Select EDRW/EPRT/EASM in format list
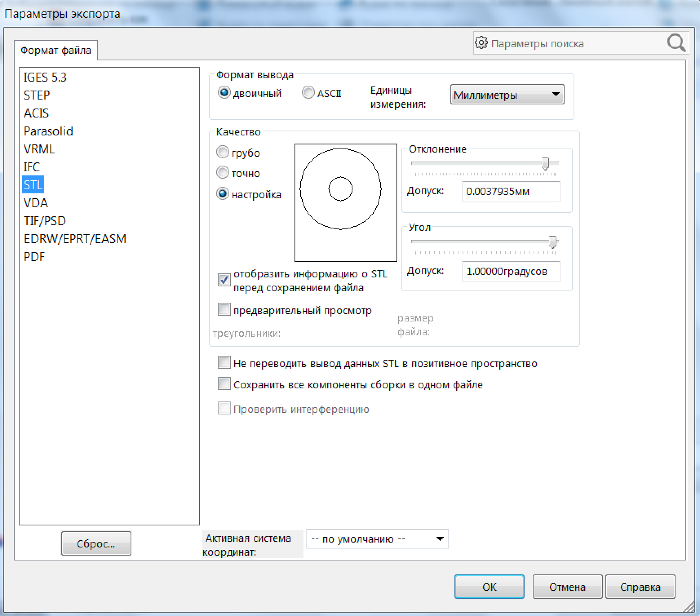Image resolution: width=700 pixels, height=616 pixels. pyautogui.click(x=75, y=239)
